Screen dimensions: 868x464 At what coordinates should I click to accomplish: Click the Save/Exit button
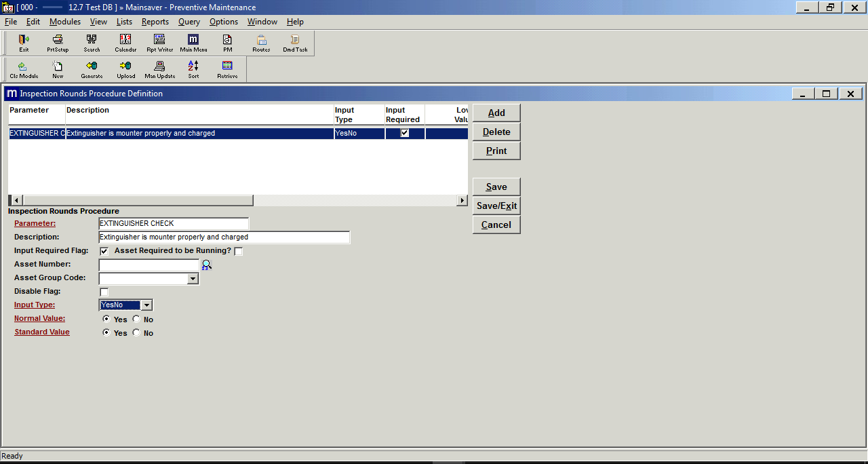coord(496,206)
